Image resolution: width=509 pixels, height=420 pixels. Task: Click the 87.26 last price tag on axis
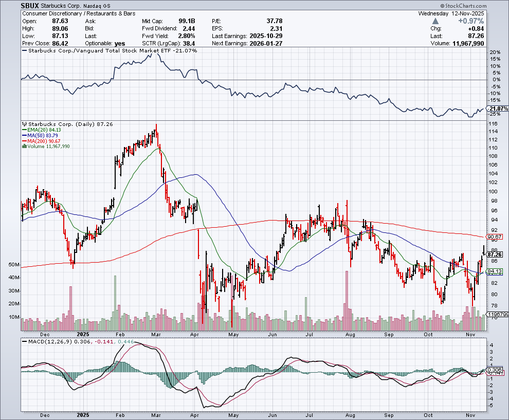(x=495, y=254)
